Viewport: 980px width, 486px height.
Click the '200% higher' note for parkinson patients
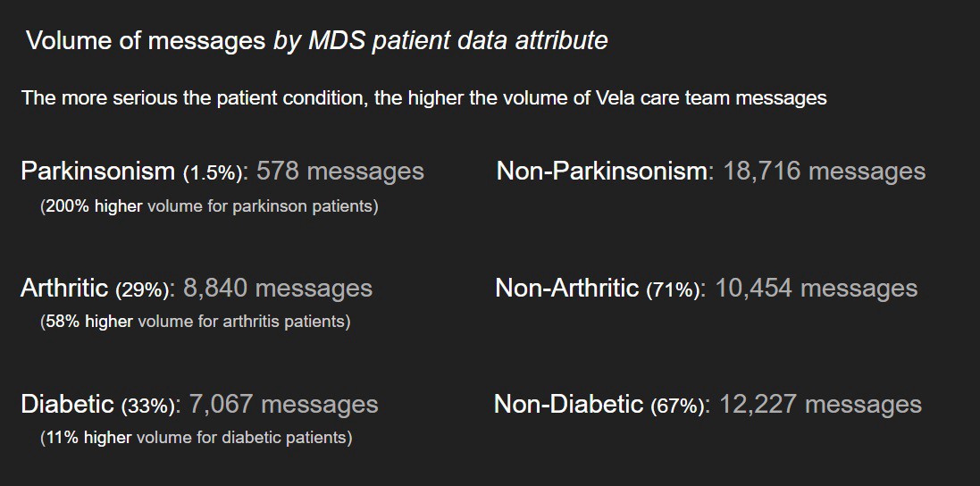[x=209, y=206]
